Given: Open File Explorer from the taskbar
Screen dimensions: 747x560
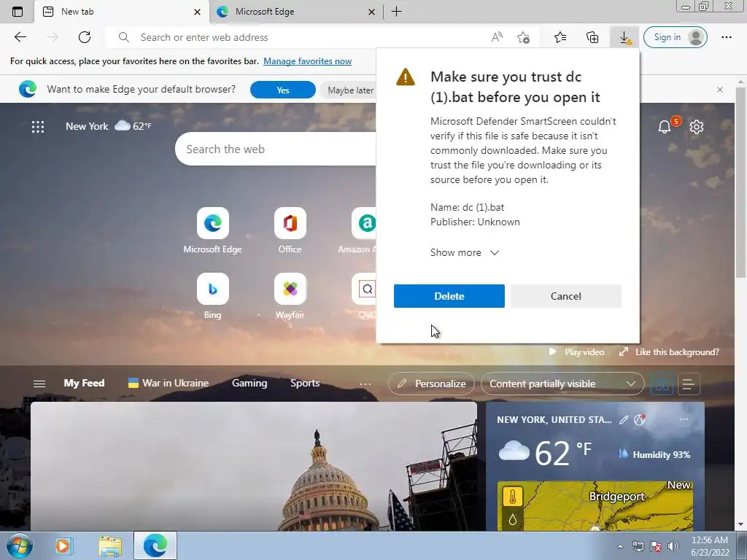Looking at the screenshot, I should (110, 545).
